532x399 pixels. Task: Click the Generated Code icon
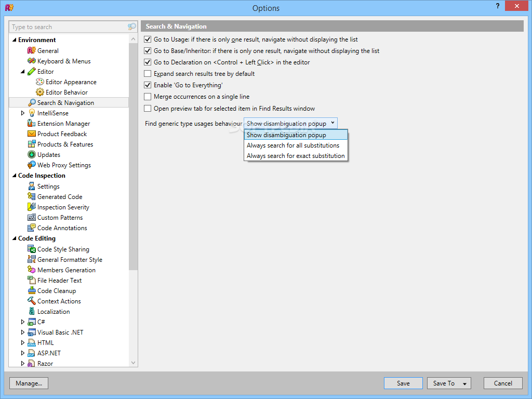[31, 196]
